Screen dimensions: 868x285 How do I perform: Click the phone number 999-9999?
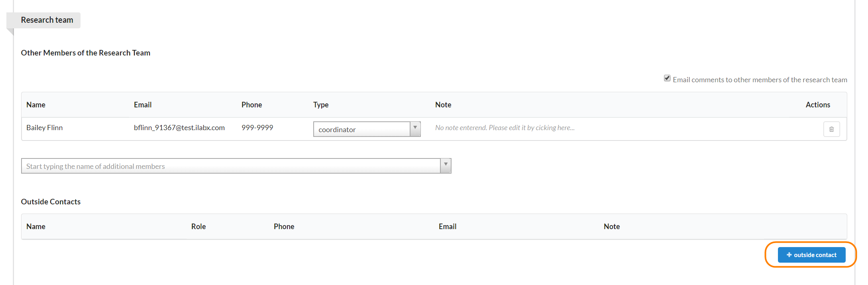pos(257,128)
